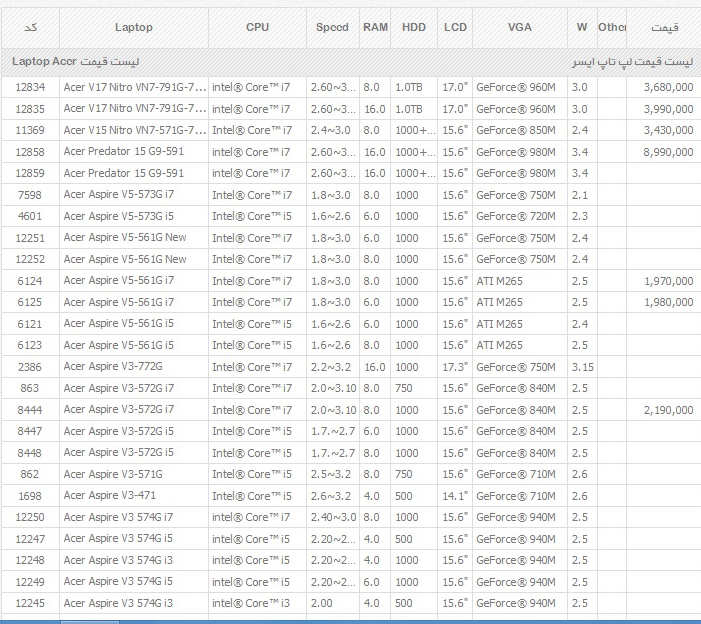Select product code 12245
Screen dimensions: 701x624
pyautogui.click(x=30, y=603)
